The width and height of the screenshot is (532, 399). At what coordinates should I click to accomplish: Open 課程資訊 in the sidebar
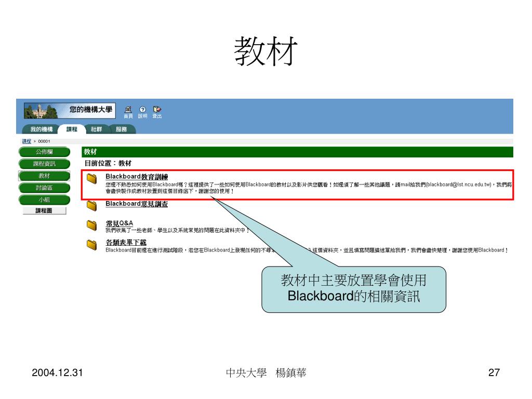(x=44, y=164)
